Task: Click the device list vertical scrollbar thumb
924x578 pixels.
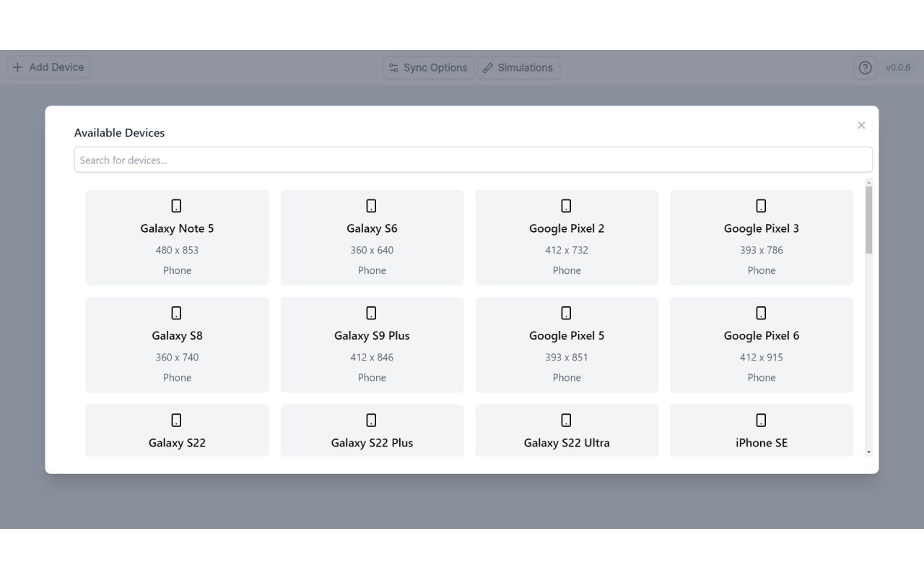Action: click(868, 220)
